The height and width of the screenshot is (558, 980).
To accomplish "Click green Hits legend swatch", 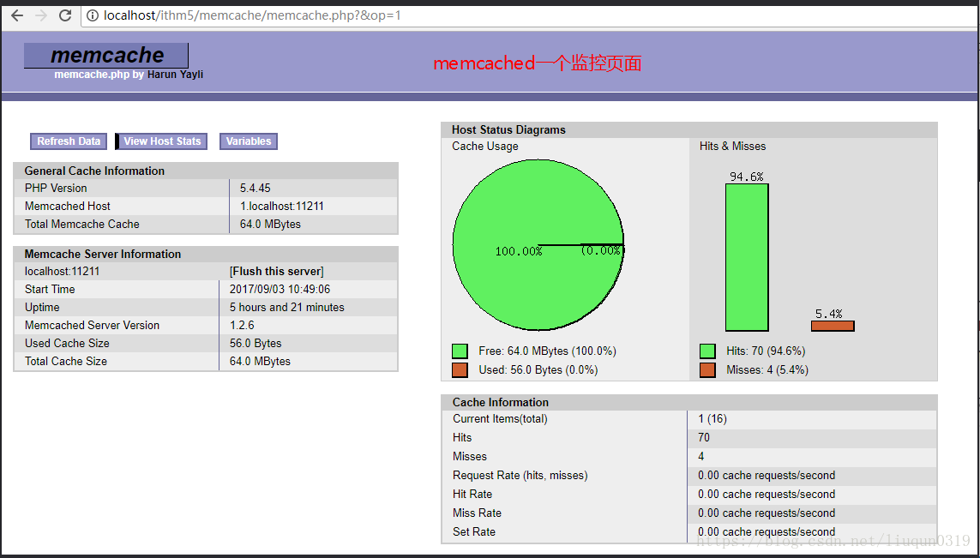I will [707, 351].
